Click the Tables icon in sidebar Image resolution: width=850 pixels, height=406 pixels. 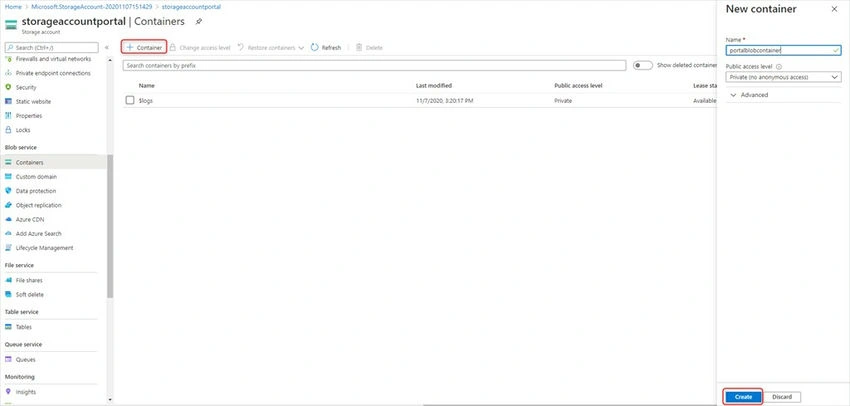coord(8,327)
